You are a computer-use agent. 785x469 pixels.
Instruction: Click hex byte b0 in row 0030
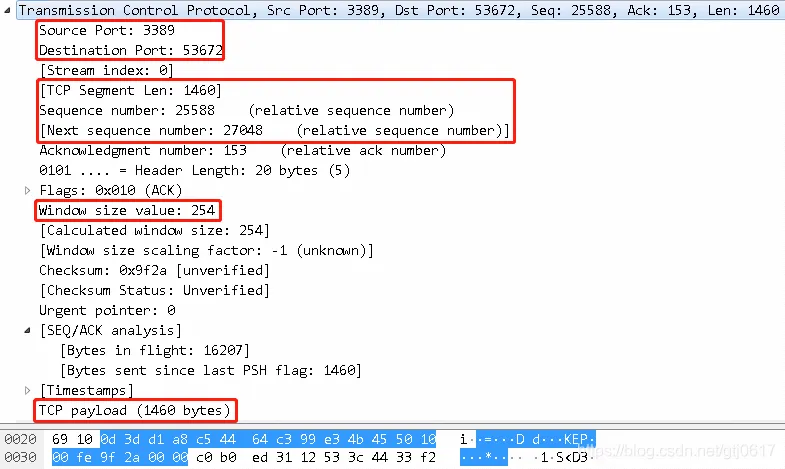tap(228, 457)
